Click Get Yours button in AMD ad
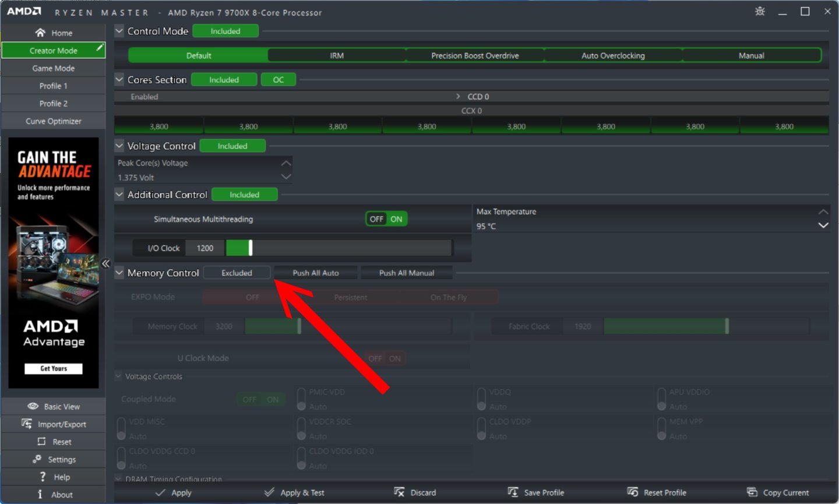The height and width of the screenshot is (504, 839). 54,368
